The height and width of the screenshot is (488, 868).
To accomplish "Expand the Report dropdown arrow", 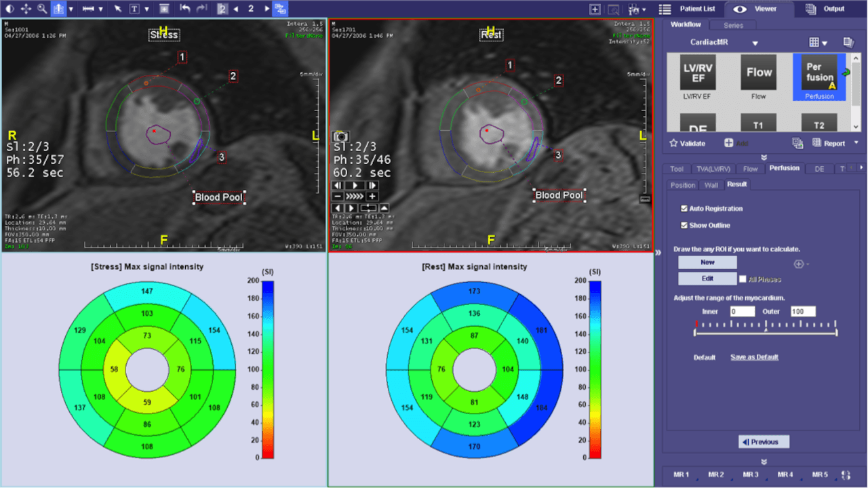I will pos(856,143).
